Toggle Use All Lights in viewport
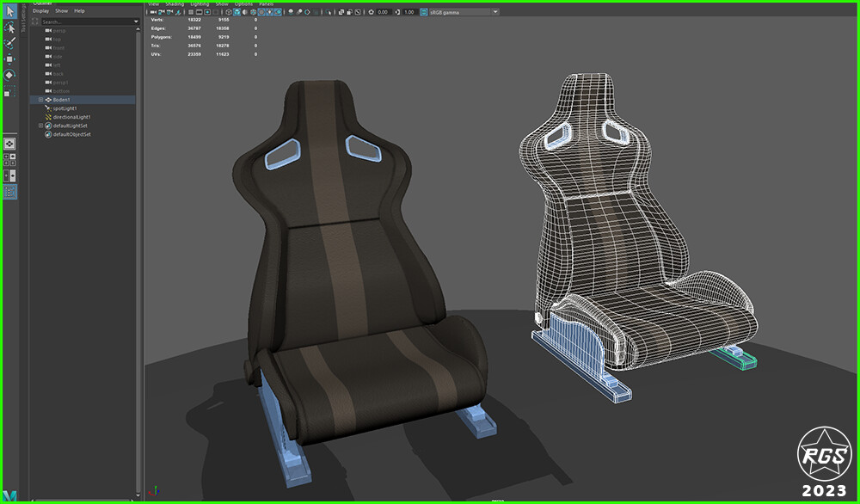860x504 pixels. (270, 12)
